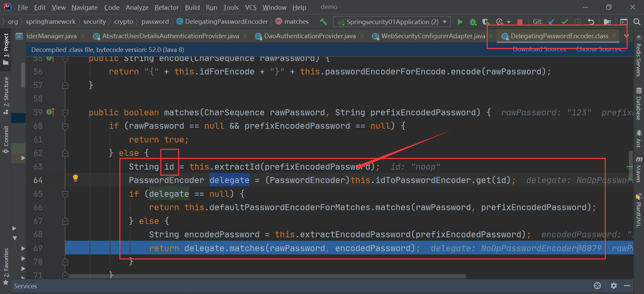
Task: Click the springframework breadcrumb
Action: point(51,21)
